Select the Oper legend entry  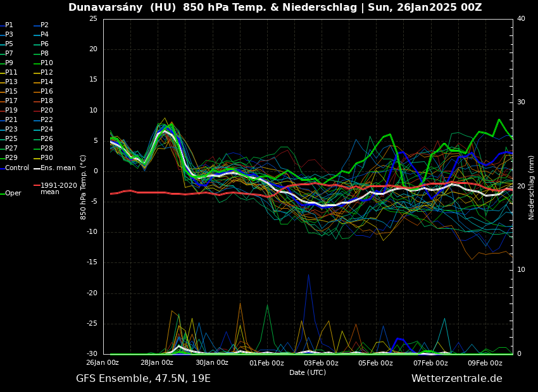[13, 193]
